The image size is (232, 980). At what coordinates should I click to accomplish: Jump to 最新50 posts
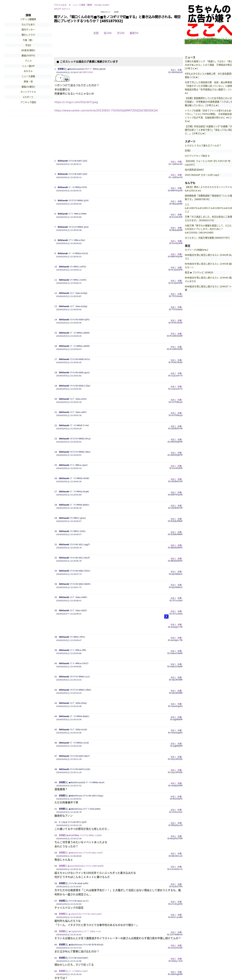[x=134, y=33]
